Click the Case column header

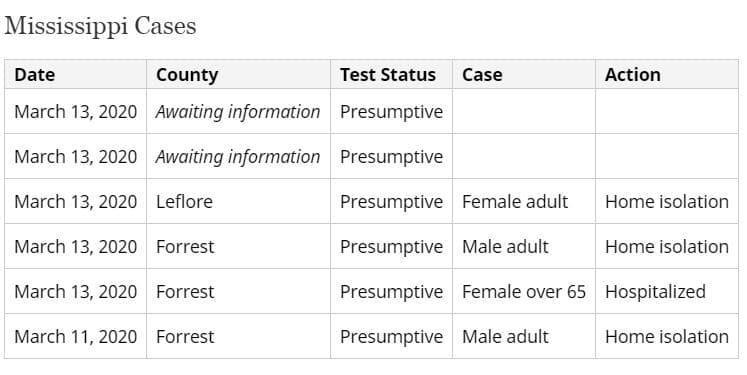524,74
